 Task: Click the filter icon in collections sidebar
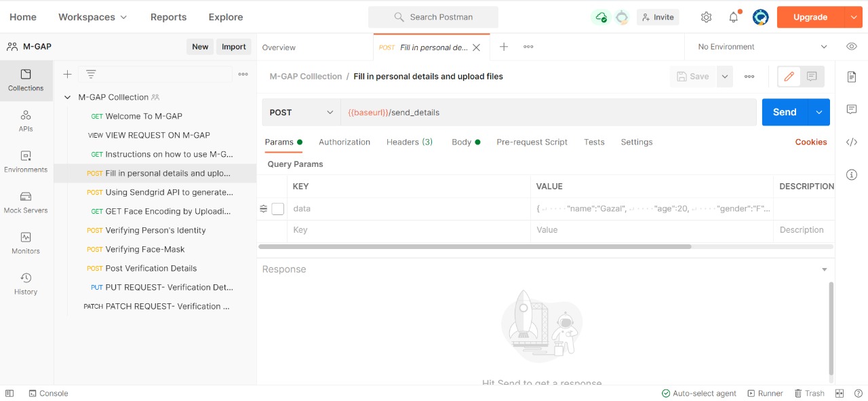(x=91, y=74)
